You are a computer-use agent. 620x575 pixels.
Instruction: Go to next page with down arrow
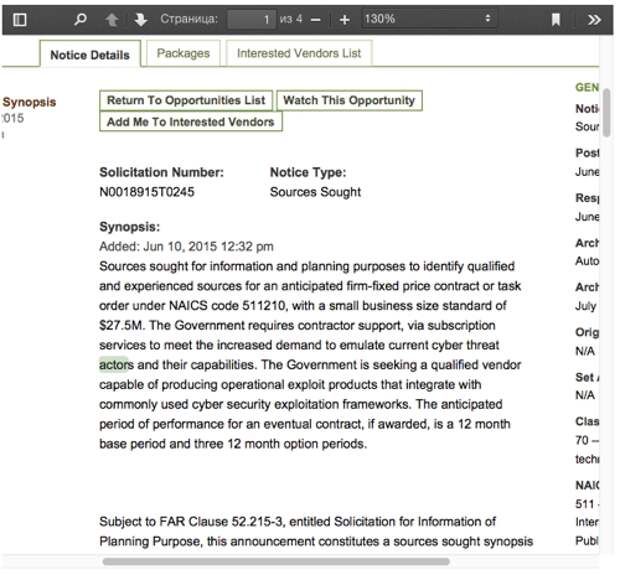point(140,19)
